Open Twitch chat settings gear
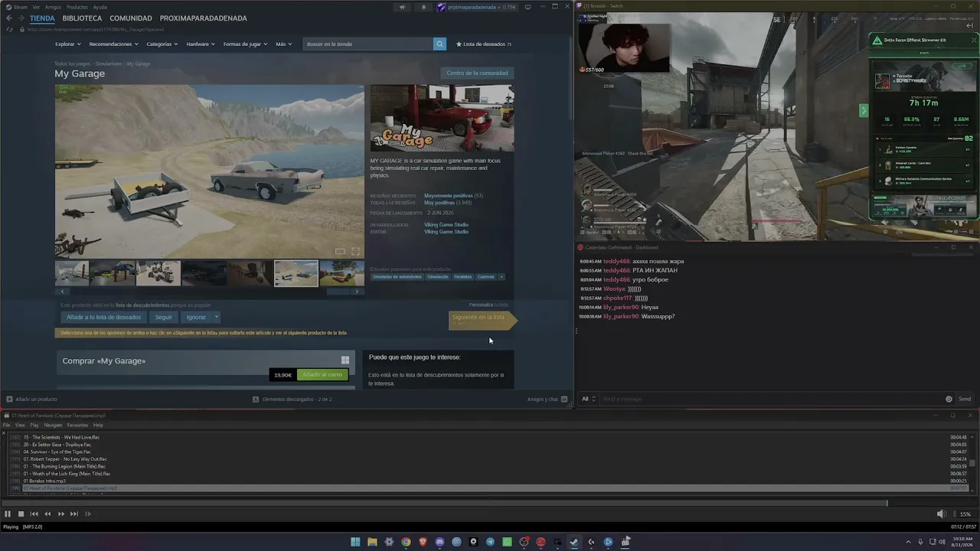Screen dimensions: 980x551 (949, 399)
